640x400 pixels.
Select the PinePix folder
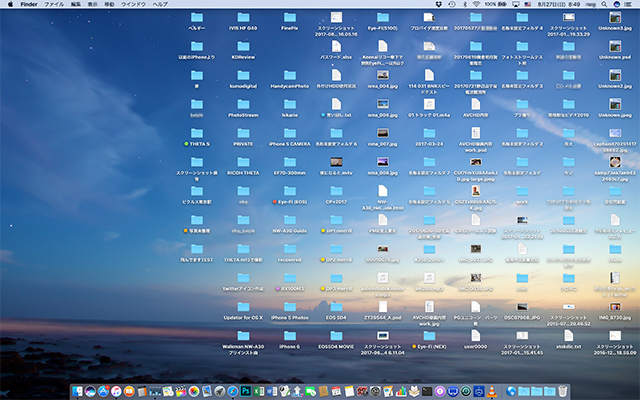pos(289,19)
